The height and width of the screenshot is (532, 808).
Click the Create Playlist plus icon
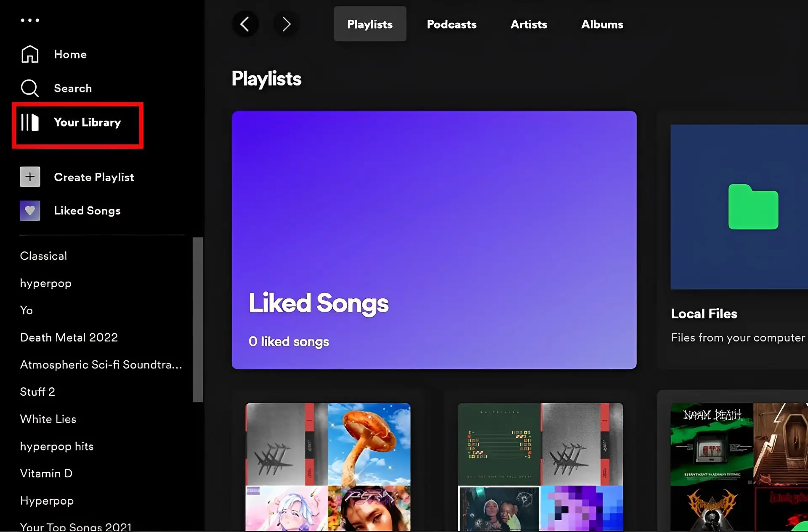coord(30,177)
